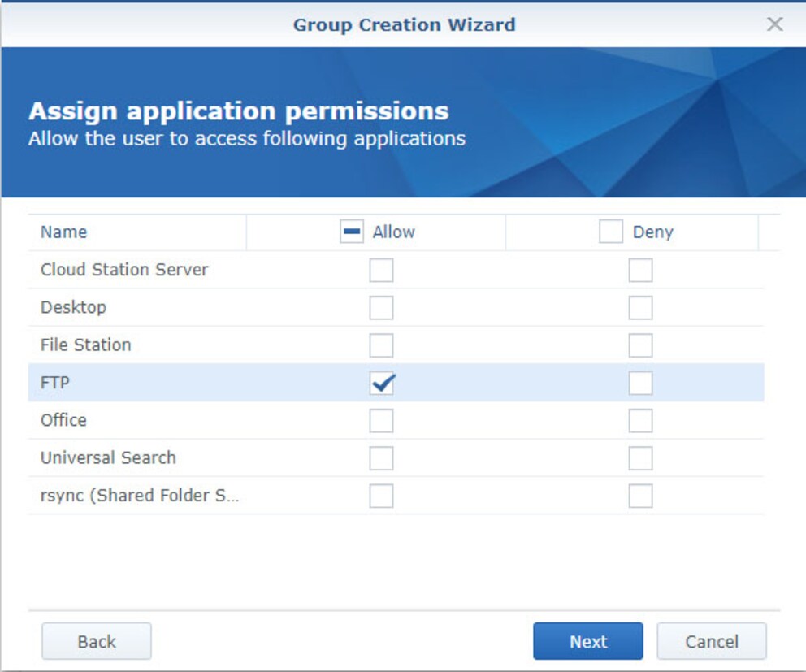The image size is (806, 672).
Task: Tick the Deny box for File Station
Action: pyautogui.click(x=640, y=345)
